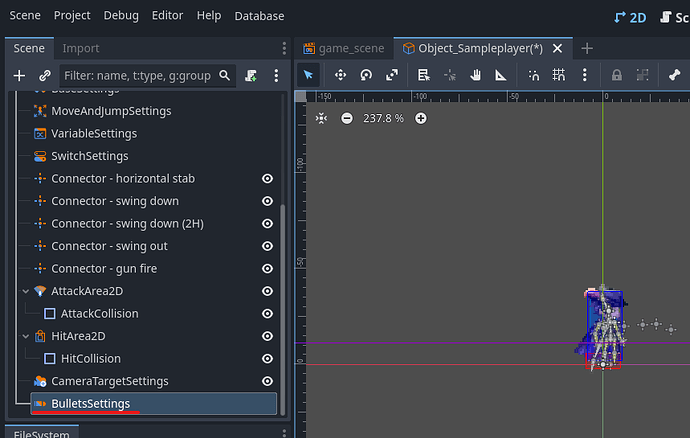Toggle HitArea2D visibility eye
This screenshot has width=690, height=438.
click(268, 336)
